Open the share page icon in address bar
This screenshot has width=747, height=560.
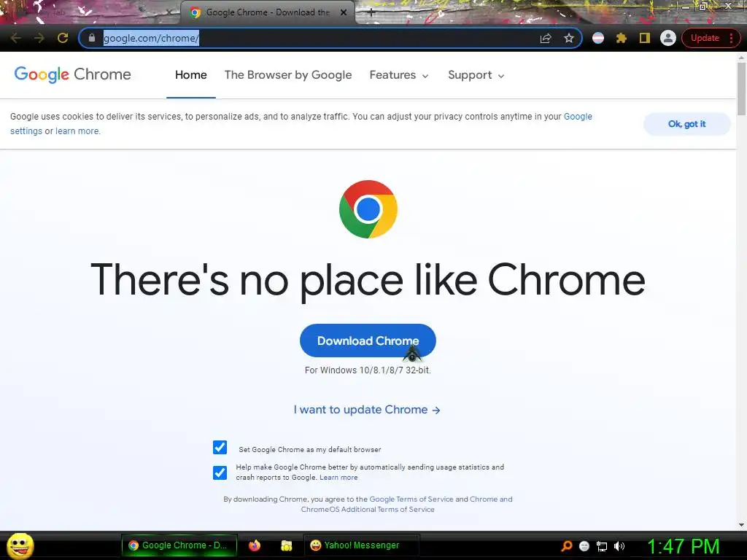[x=546, y=39]
